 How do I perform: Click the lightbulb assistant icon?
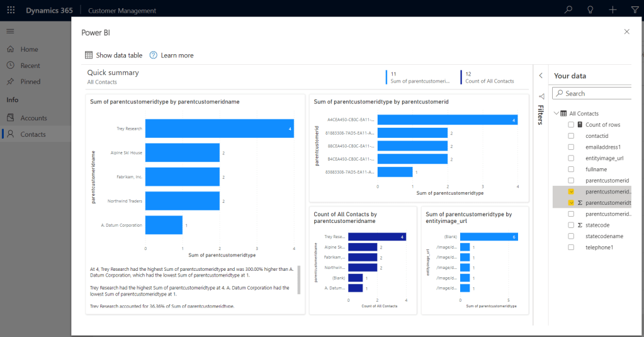point(590,10)
